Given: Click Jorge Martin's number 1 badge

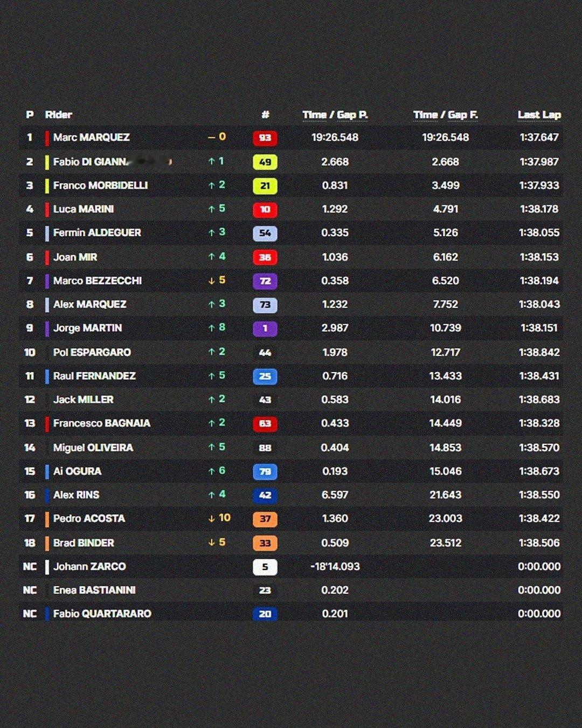Looking at the screenshot, I should tap(265, 328).
